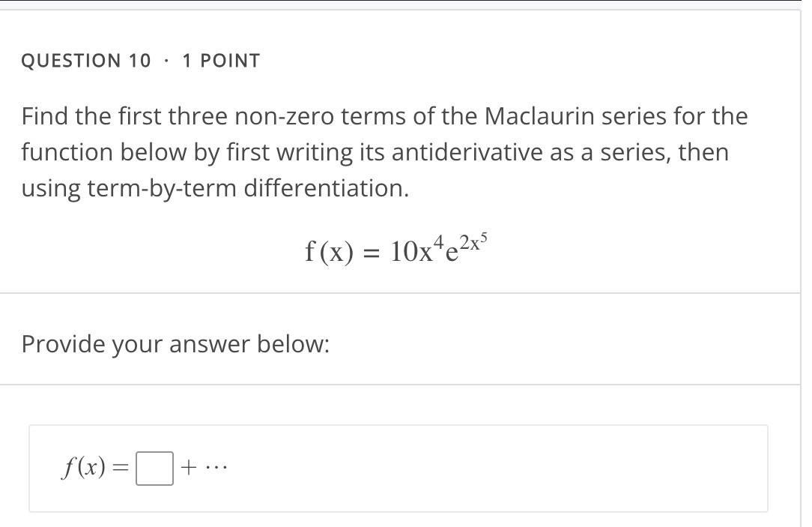
Task: Select the QUESTION 10 header
Action: pos(85,61)
